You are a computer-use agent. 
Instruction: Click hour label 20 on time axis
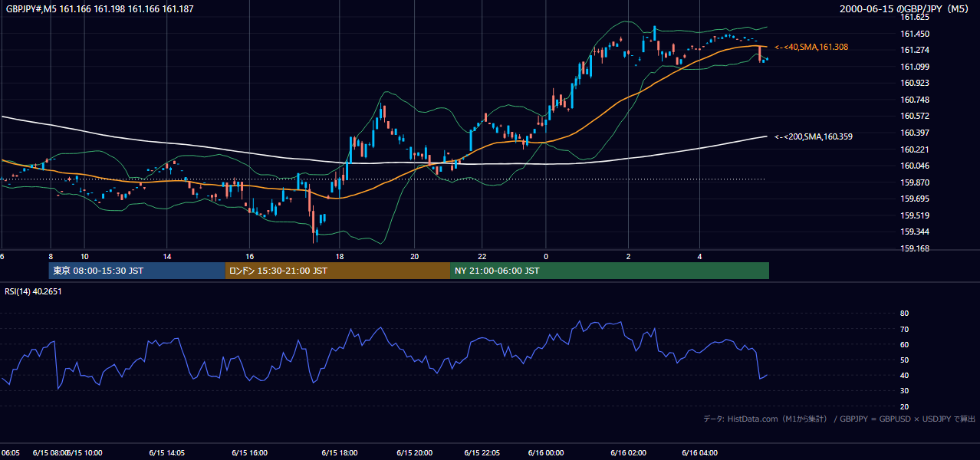[x=415, y=256]
